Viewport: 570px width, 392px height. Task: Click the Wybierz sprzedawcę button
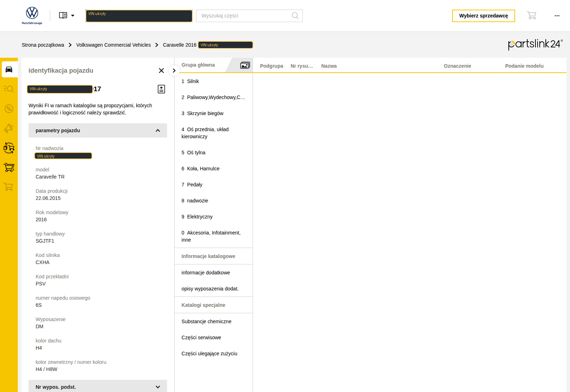[483, 16]
